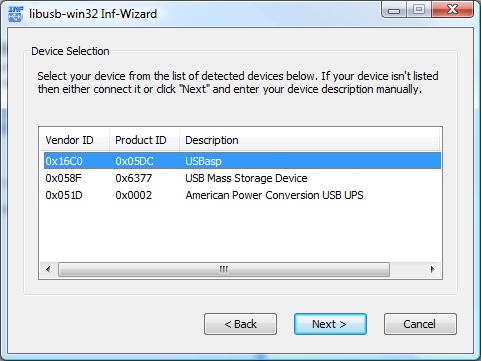Click vendor ID 0x051D cell
Viewport: 481px width, 361px height.
pos(64,195)
